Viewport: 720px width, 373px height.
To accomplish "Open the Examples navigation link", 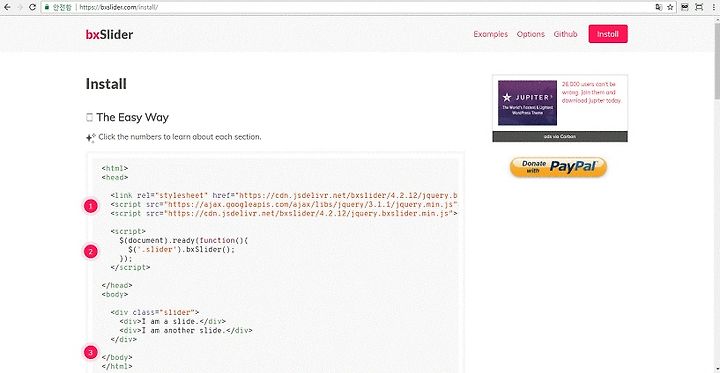I will 490,34.
